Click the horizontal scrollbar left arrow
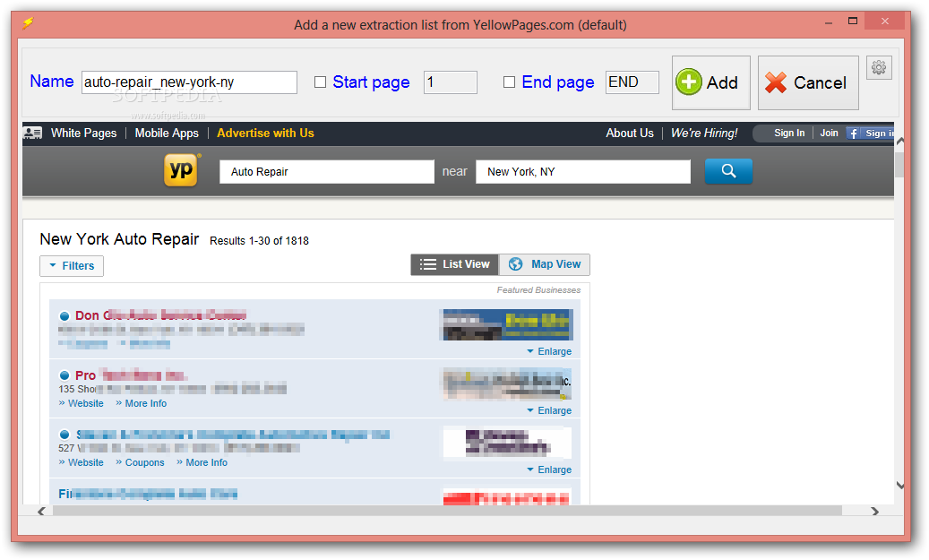 click(41, 511)
